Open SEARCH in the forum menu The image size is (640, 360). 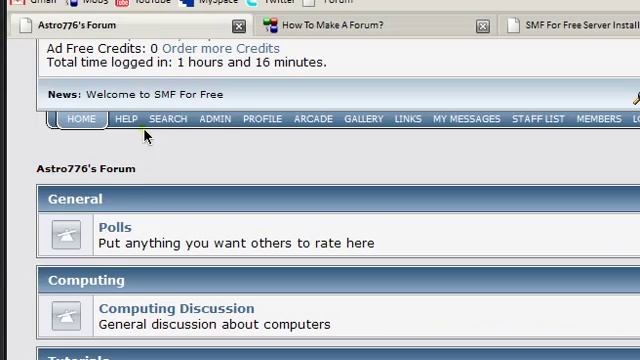tap(168, 119)
